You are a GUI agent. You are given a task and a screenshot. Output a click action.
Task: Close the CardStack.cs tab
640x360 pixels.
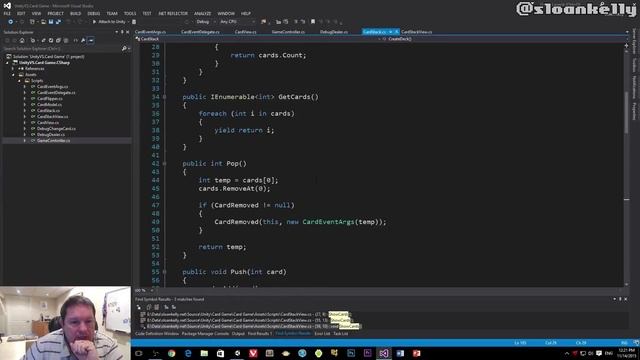click(x=396, y=32)
